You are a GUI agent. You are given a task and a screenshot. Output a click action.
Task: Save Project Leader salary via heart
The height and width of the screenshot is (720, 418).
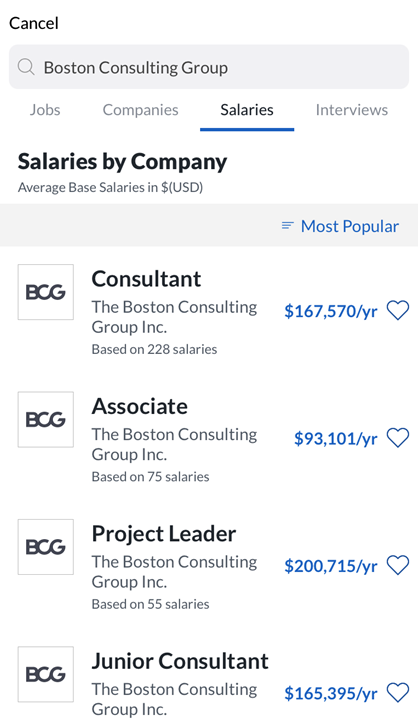click(398, 565)
